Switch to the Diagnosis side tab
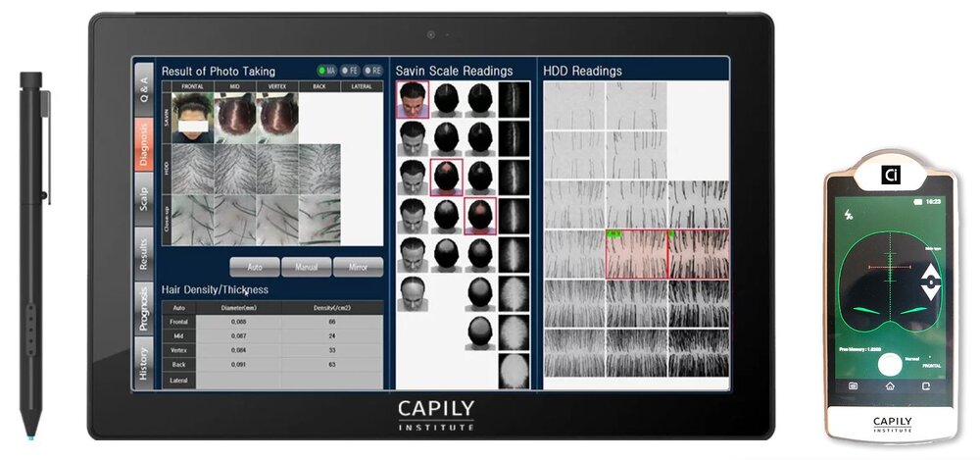Viewport: 980px width, 460px height. pyautogui.click(x=144, y=144)
